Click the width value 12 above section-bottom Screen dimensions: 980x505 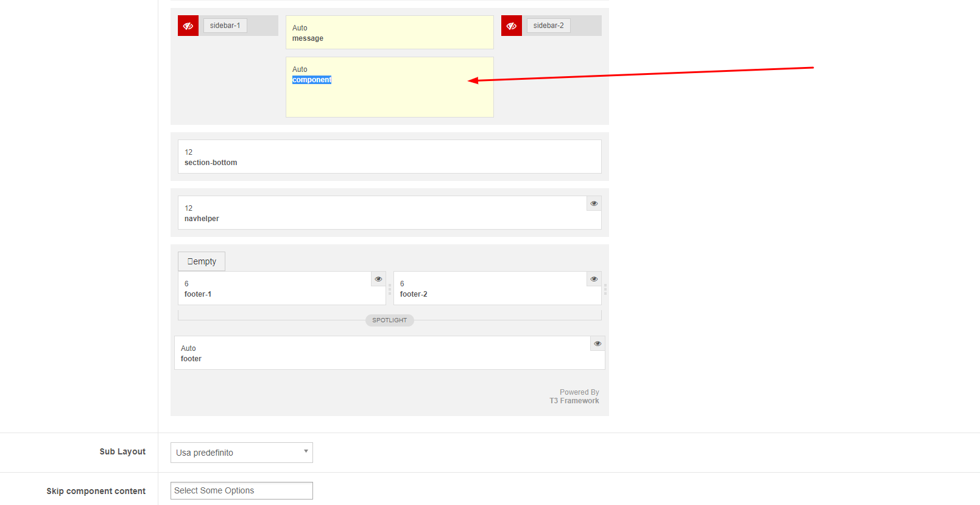click(x=189, y=152)
